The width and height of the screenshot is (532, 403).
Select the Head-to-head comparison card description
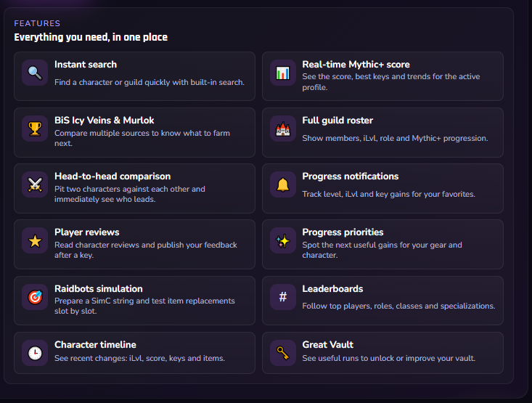click(130, 194)
